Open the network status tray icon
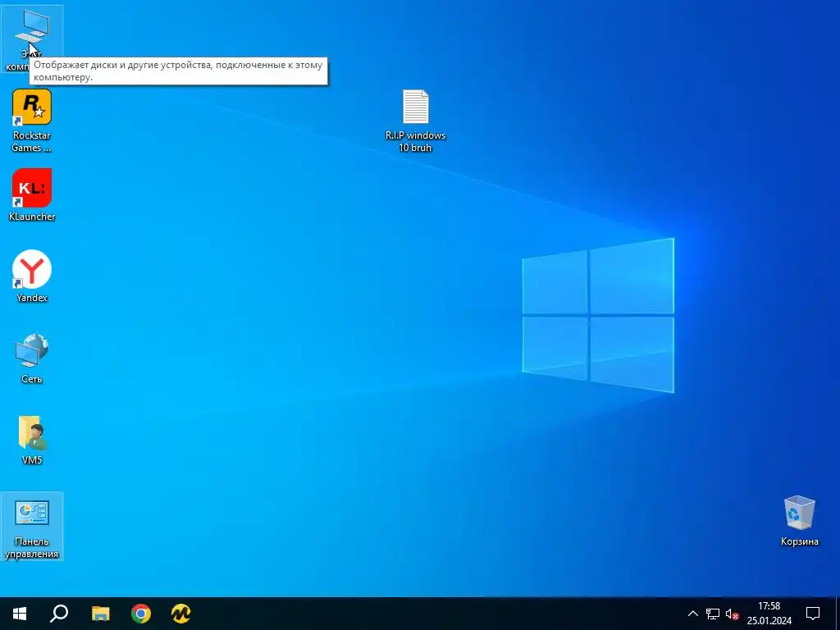Screen dimensions: 840x630 [x=713, y=614]
